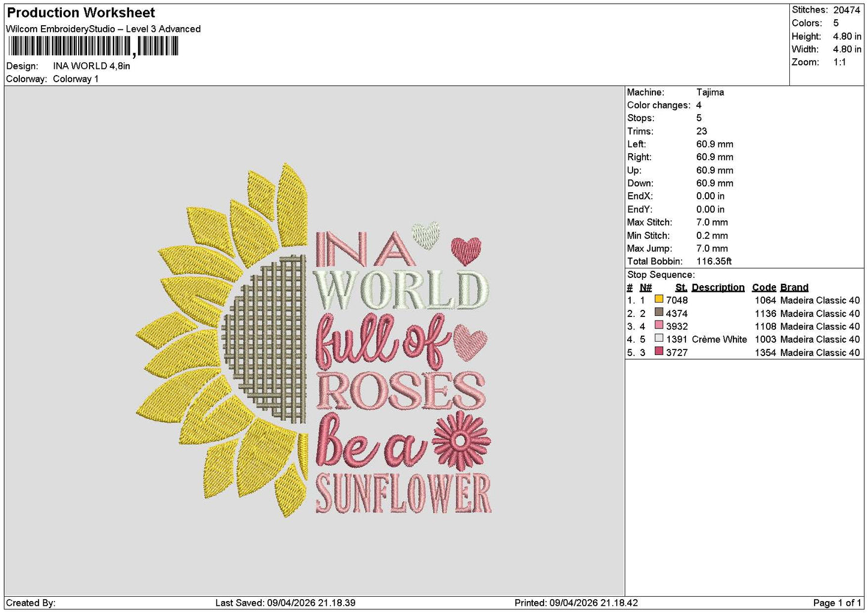The height and width of the screenshot is (613, 868).
Task: Click the Stops label
Action: pyautogui.click(x=640, y=118)
